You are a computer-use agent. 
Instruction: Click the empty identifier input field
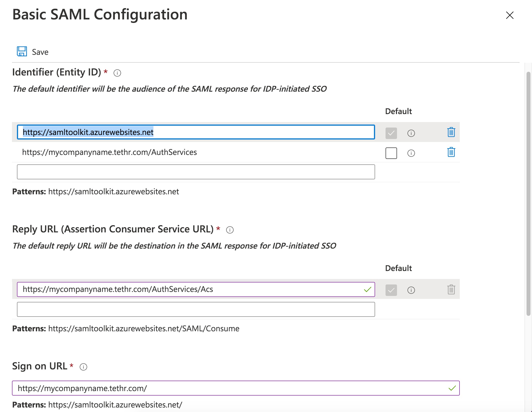[196, 172]
